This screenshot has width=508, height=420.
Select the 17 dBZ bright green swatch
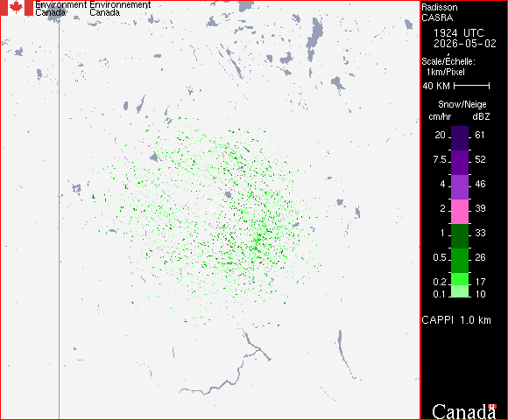pyautogui.click(x=460, y=279)
